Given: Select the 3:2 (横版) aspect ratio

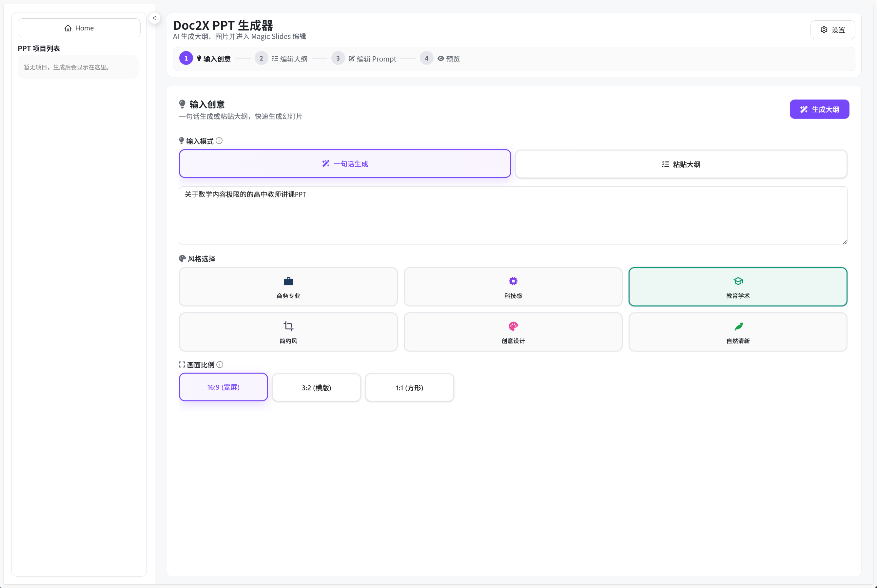Looking at the screenshot, I should tap(316, 388).
